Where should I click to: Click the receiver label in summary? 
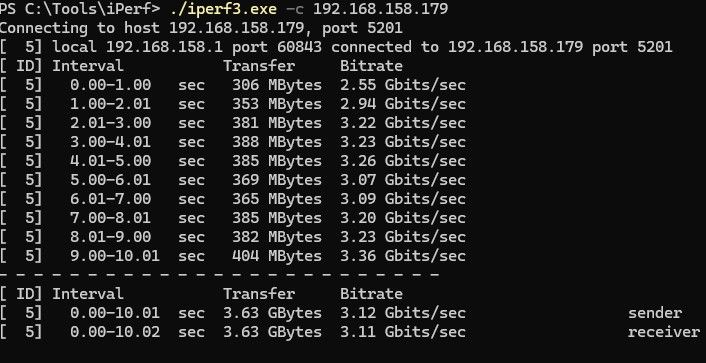(x=664, y=332)
